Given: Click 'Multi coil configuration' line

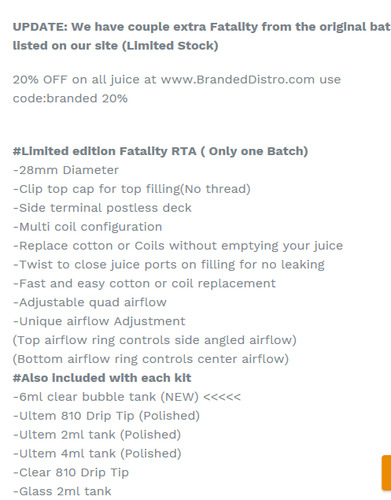Looking at the screenshot, I should 87,227.
